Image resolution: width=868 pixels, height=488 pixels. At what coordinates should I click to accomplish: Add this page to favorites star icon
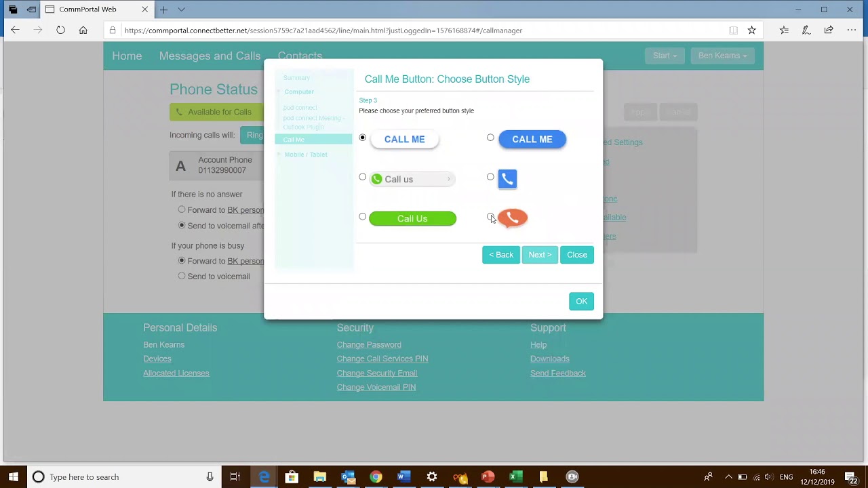click(751, 30)
